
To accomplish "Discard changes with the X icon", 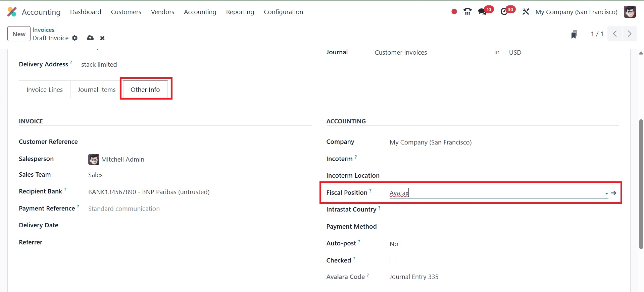I will click(102, 38).
